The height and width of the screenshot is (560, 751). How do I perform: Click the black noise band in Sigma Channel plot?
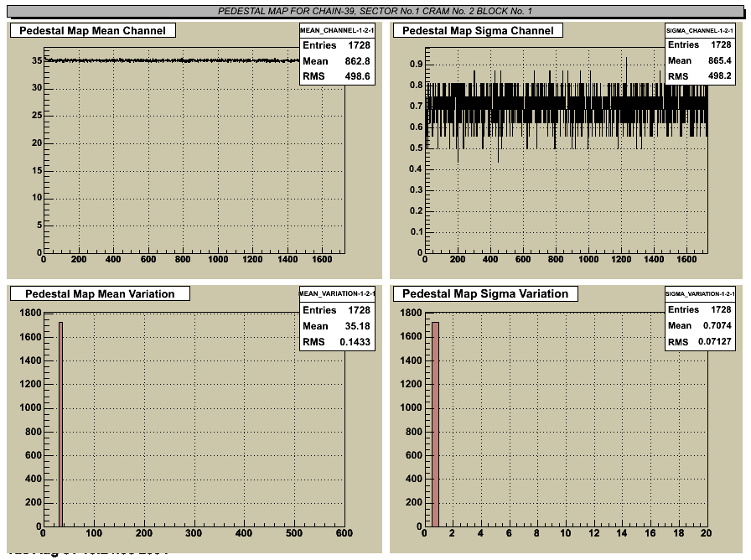[x=567, y=109]
